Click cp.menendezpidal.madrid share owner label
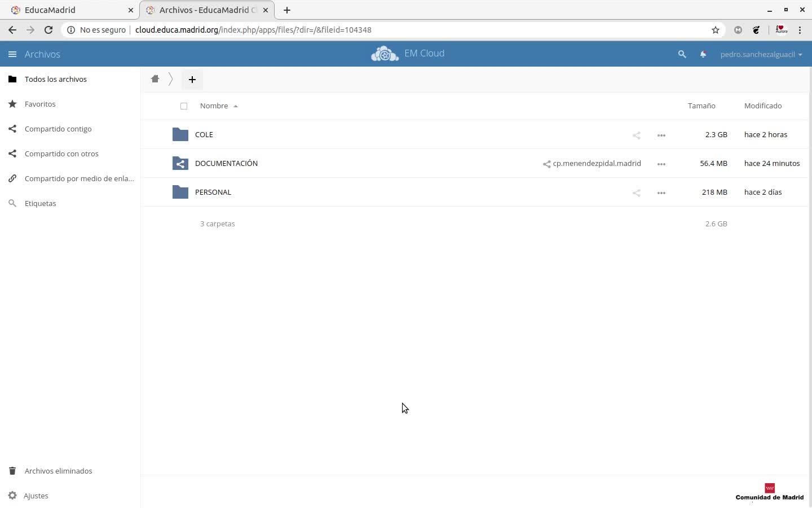Viewport: 812px width, 508px height. tap(592, 163)
